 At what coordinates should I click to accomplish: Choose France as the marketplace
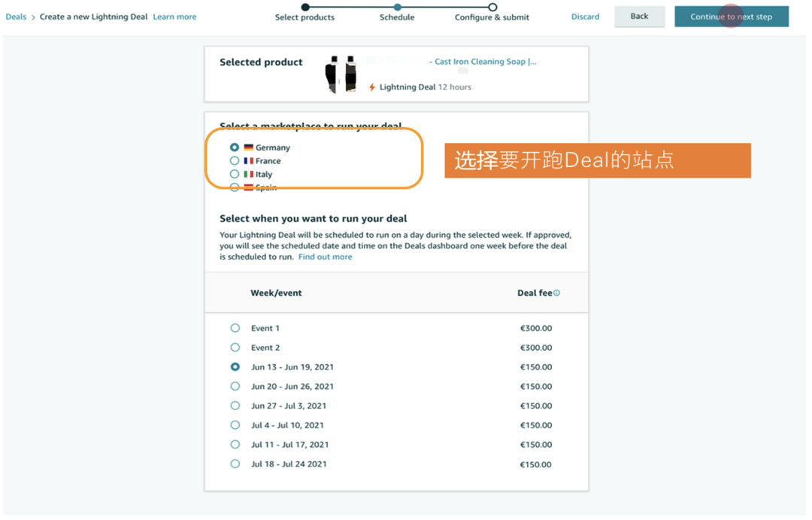click(235, 161)
